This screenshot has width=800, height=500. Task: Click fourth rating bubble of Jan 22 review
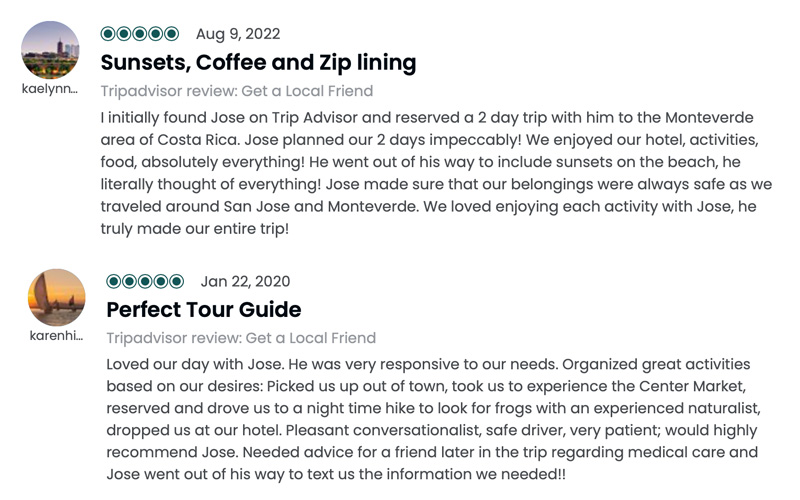point(161,281)
